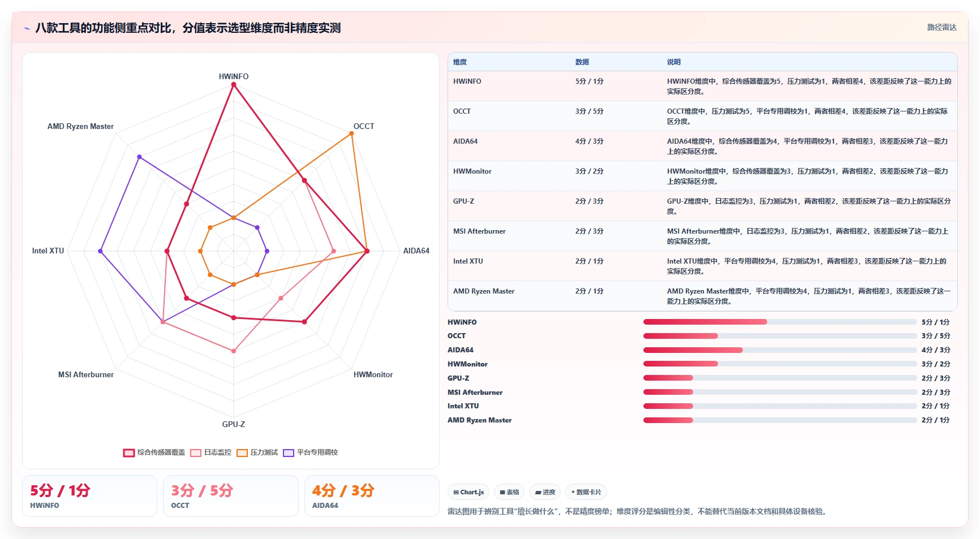Click the AIDA64 axis label on radar chart
Image resolution: width=980 pixels, height=539 pixels.
[x=416, y=251]
